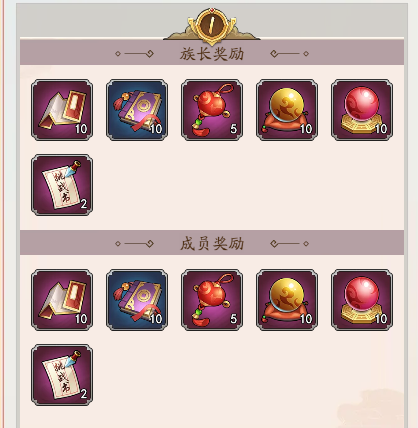Image resolution: width=418 pixels, height=428 pixels.
Task: Choose the golden orb in 族长奖励
Action: click(287, 110)
